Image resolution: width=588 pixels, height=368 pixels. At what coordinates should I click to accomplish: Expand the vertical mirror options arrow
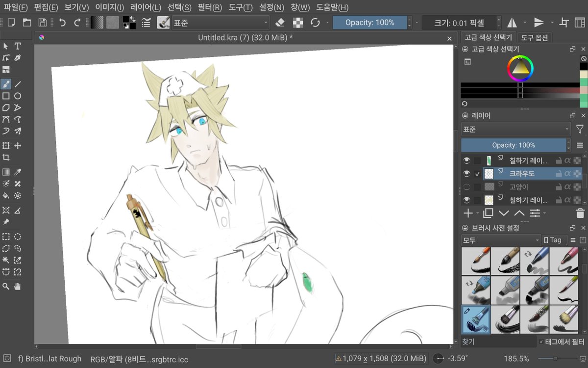(x=552, y=23)
